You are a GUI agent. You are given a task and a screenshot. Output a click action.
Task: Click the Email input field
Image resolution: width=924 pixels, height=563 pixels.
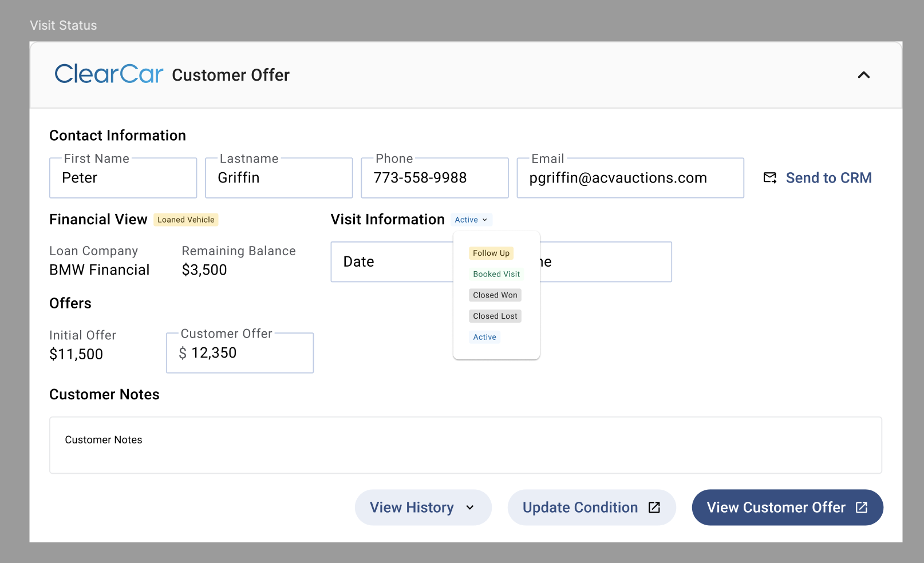[x=630, y=179]
